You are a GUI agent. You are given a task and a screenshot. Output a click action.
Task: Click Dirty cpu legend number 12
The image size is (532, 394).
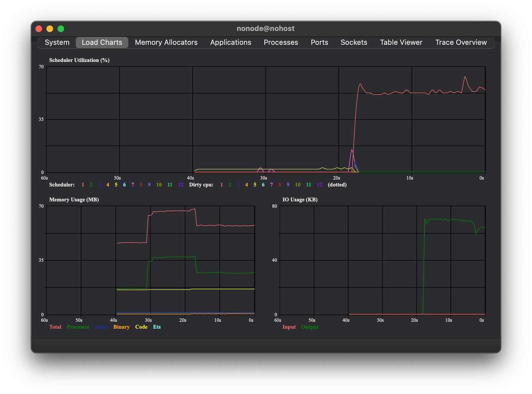[x=320, y=185]
